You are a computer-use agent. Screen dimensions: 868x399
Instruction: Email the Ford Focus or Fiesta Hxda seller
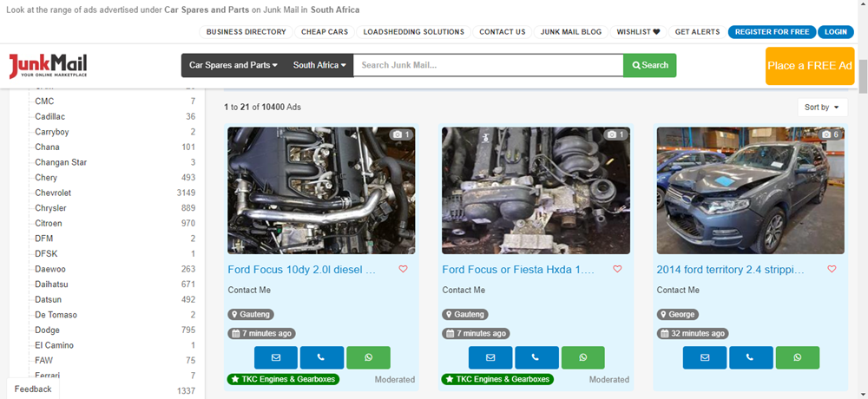[x=490, y=357]
